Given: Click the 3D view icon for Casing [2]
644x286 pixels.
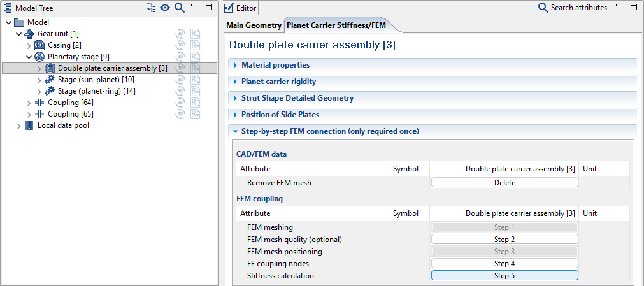Looking at the screenshot, I should 180,45.
